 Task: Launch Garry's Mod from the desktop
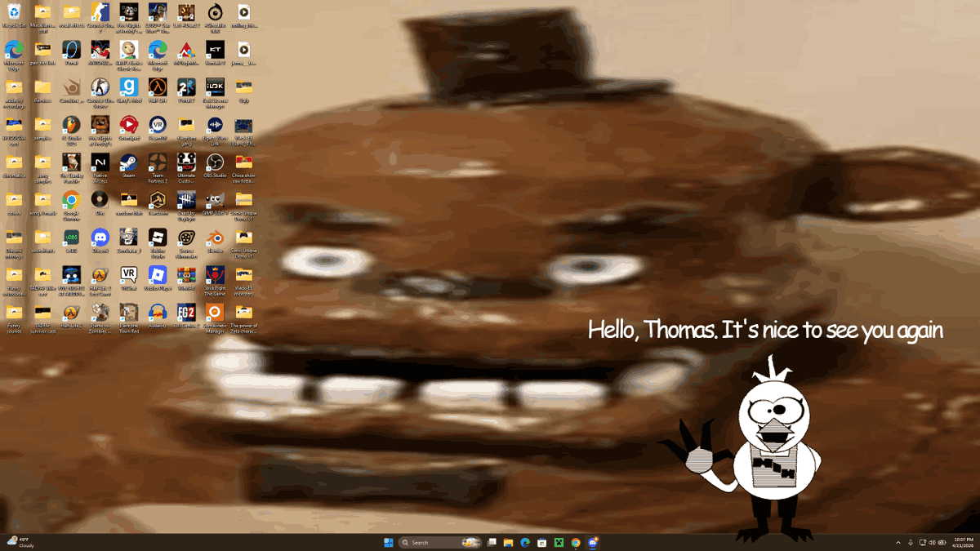tap(129, 91)
